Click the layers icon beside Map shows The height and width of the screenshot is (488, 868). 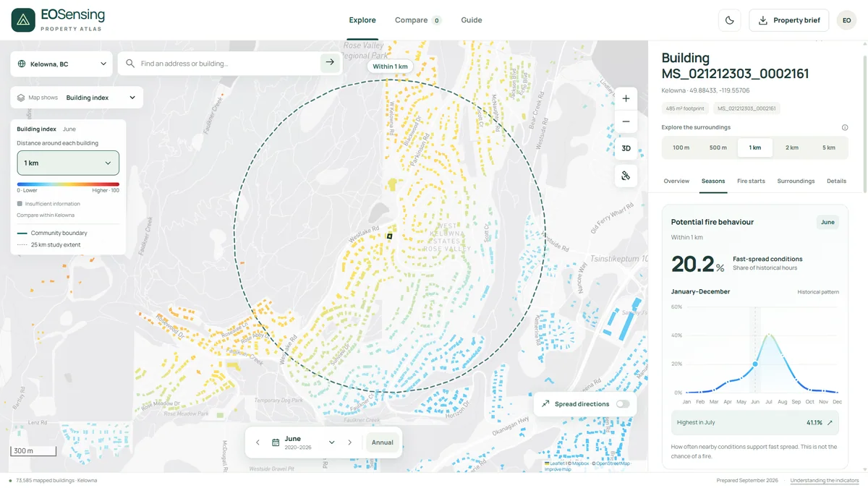tap(21, 98)
